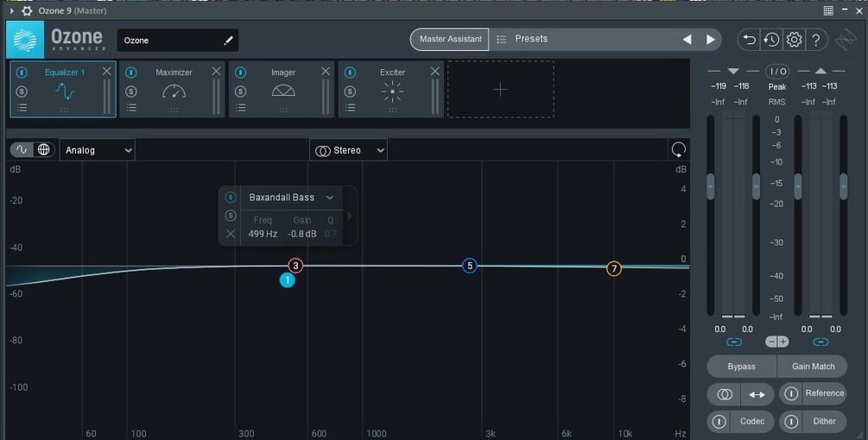This screenshot has height=440, width=868.
Task: Click the -0.8 dB gain value
Action: coord(302,234)
